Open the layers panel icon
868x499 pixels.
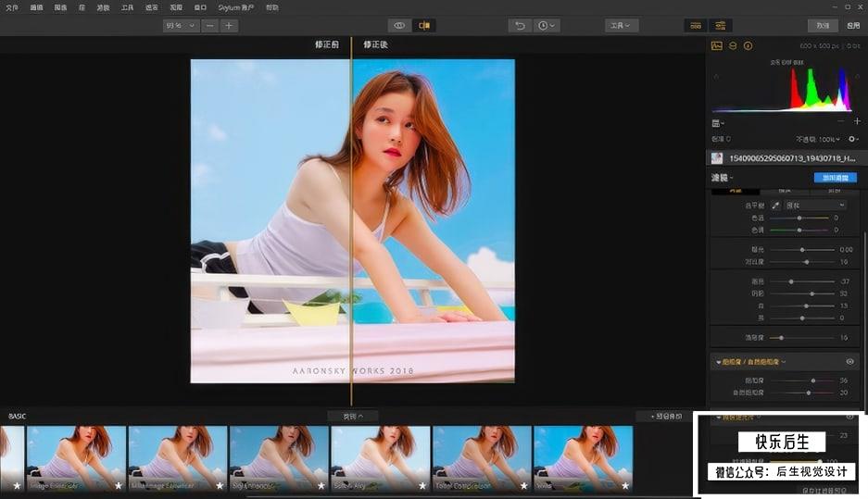coord(733,46)
